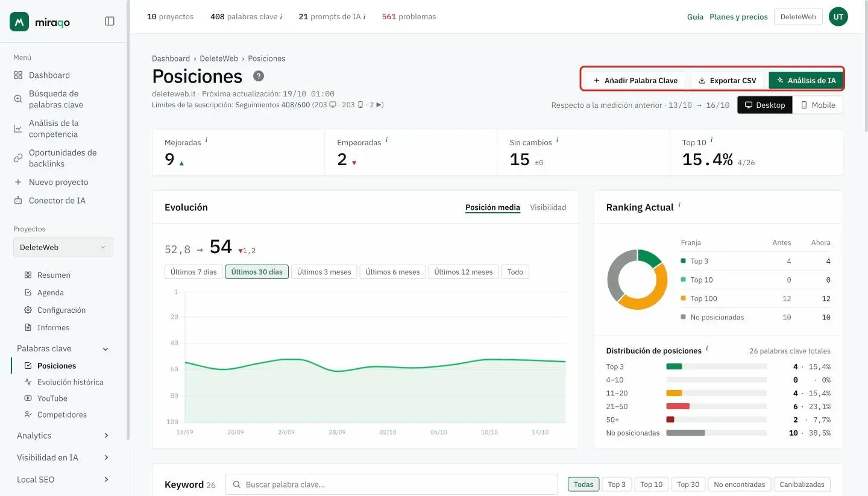
Task: Open the Guía link
Action: [695, 17]
